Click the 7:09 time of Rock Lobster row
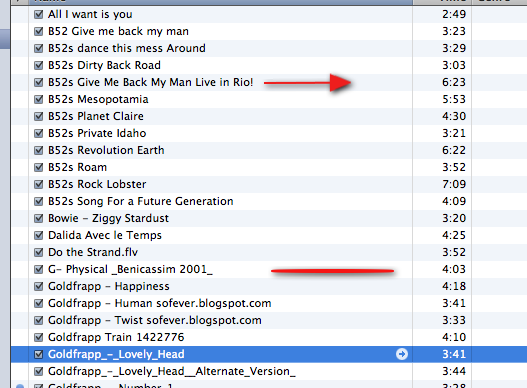The height and width of the screenshot is (388, 527). point(454,184)
